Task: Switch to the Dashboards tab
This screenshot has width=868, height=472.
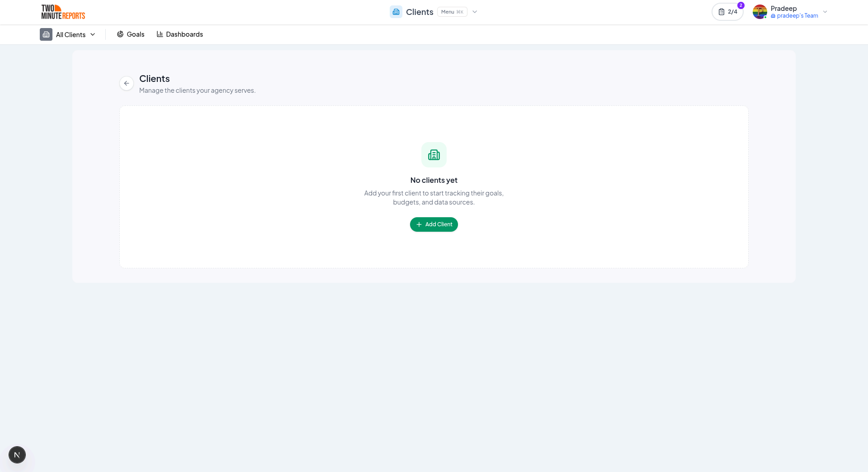Action: coord(184,34)
